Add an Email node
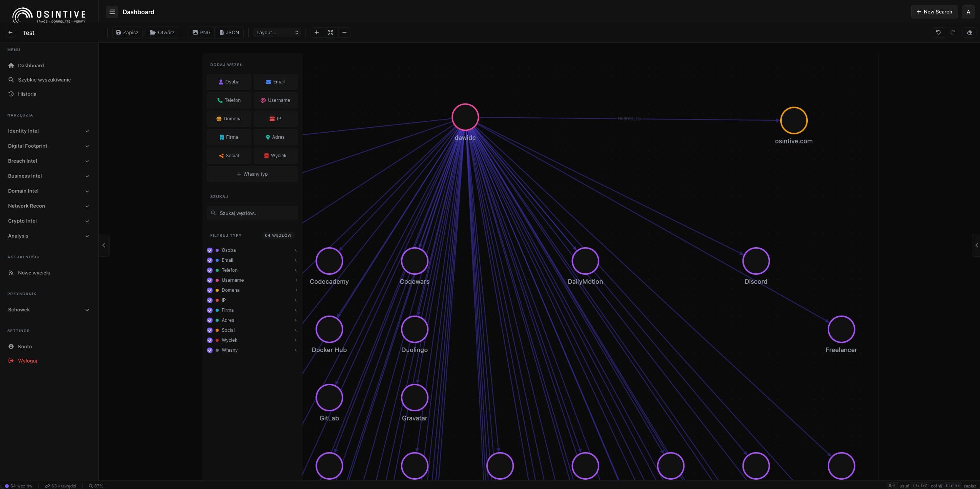Image resolution: width=980 pixels, height=489 pixels. [275, 82]
